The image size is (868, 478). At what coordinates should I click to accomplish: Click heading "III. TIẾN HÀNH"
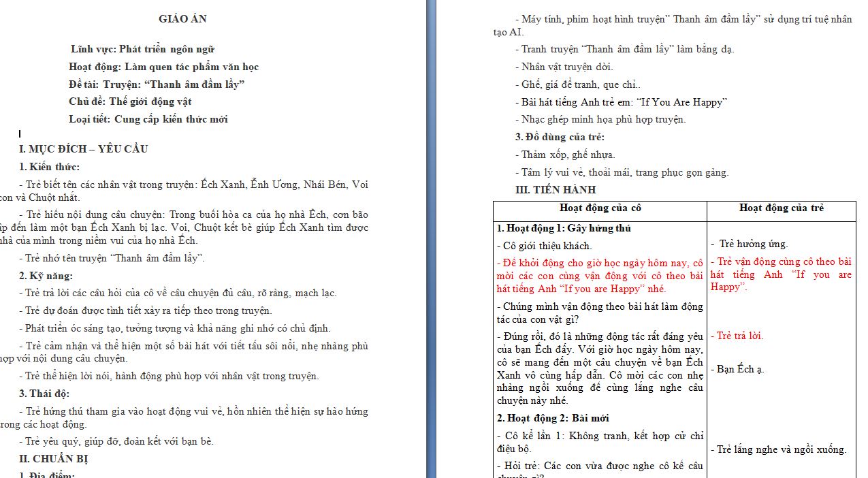[556, 190]
